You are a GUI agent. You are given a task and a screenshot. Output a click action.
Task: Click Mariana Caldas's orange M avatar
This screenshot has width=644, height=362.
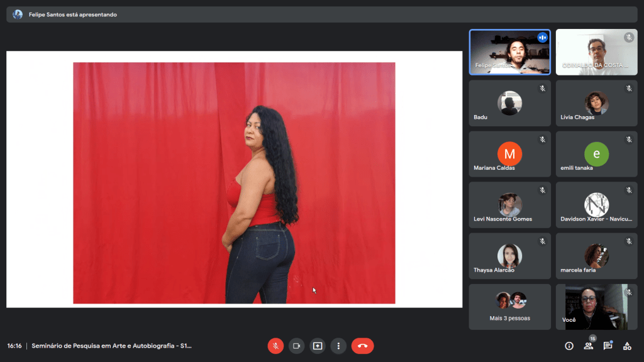(509, 154)
